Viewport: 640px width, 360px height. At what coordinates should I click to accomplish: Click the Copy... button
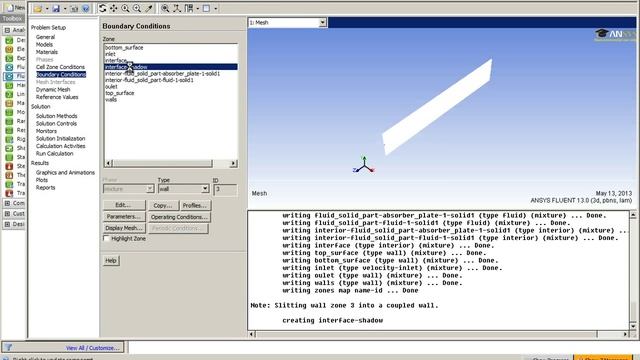coord(163,206)
